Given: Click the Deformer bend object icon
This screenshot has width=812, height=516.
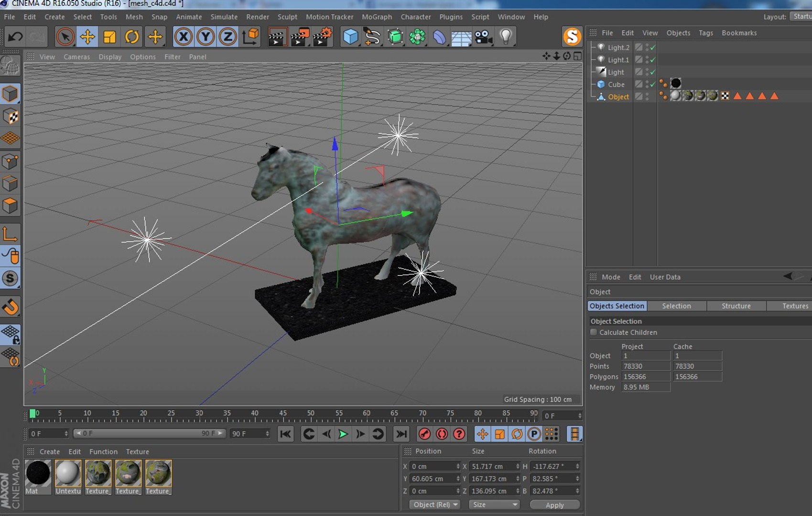Looking at the screenshot, I should point(439,37).
